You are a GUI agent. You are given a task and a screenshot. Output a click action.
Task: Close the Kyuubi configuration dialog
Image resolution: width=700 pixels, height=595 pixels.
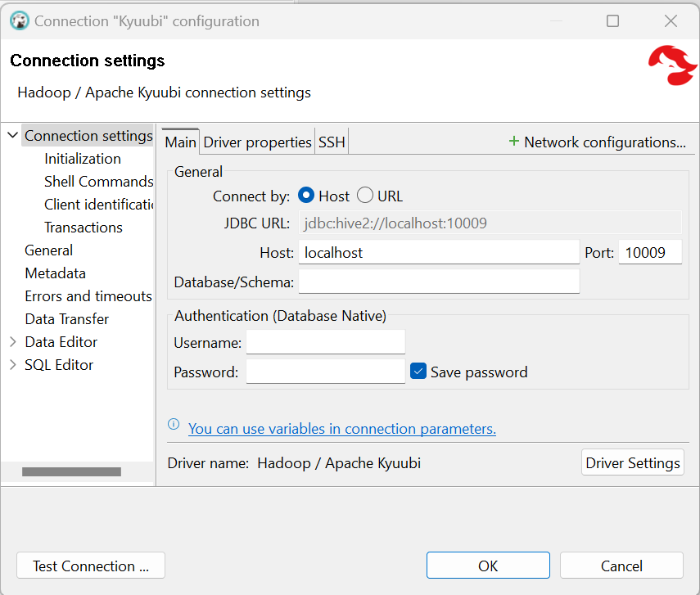[671, 21]
